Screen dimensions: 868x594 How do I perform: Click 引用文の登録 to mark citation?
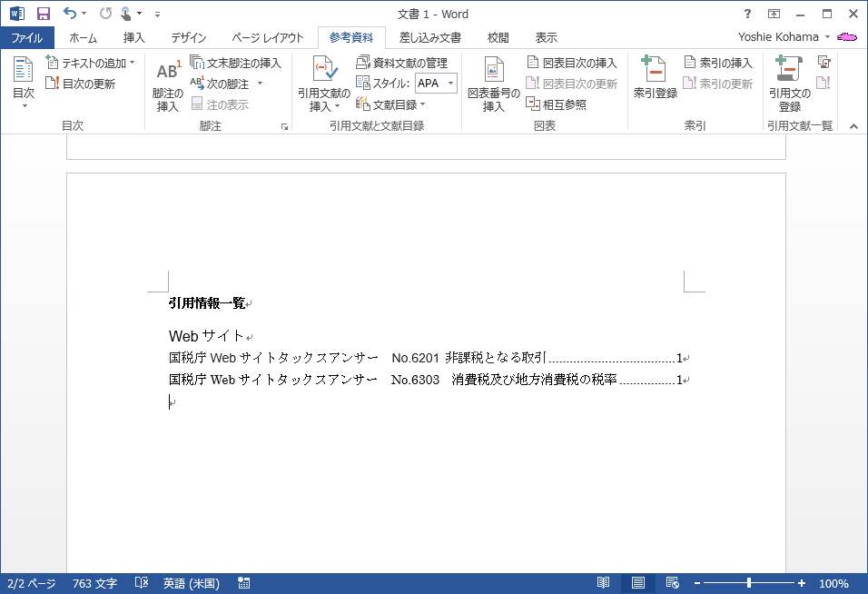pos(789,84)
